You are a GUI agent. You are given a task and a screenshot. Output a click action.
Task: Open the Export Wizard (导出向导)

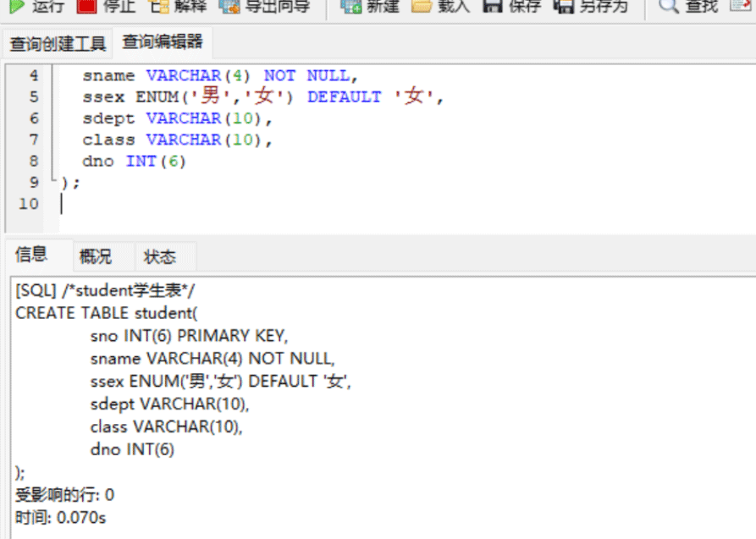click(229, 6)
